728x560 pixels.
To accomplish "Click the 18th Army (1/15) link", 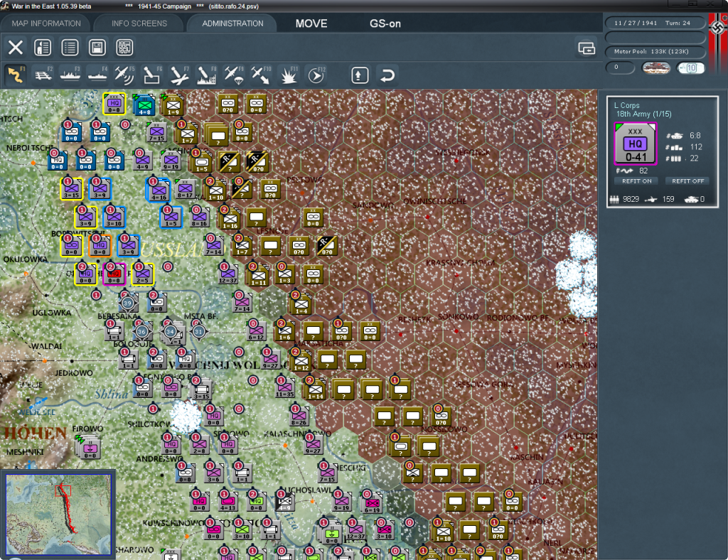I will tap(643, 114).
